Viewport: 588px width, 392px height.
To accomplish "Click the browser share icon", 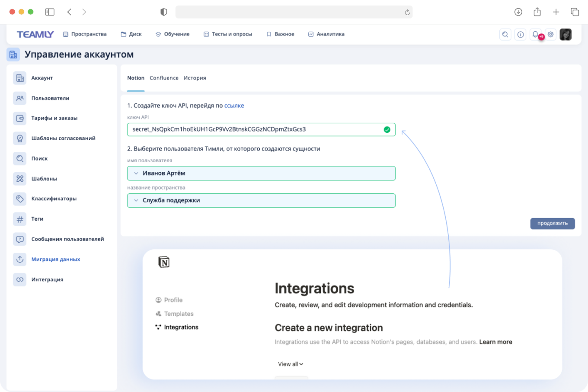I will tap(537, 12).
